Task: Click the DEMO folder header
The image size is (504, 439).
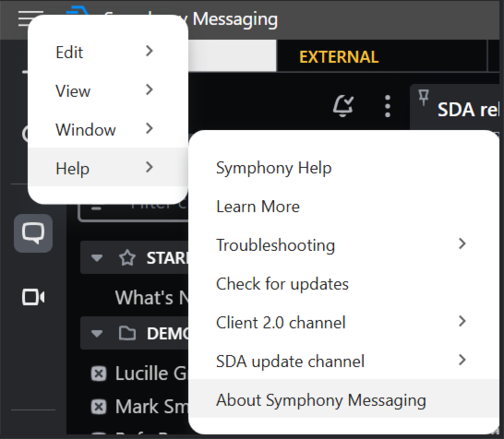Action: [135, 333]
